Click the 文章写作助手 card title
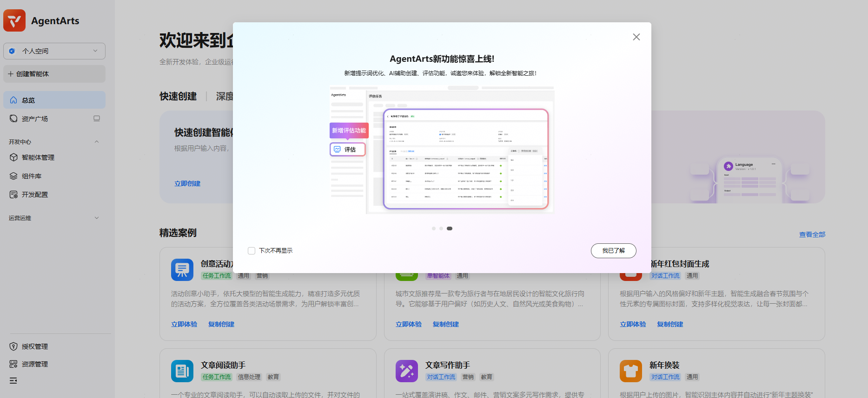Image resolution: width=868 pixels, height=398 pixels. coord(448,365)
